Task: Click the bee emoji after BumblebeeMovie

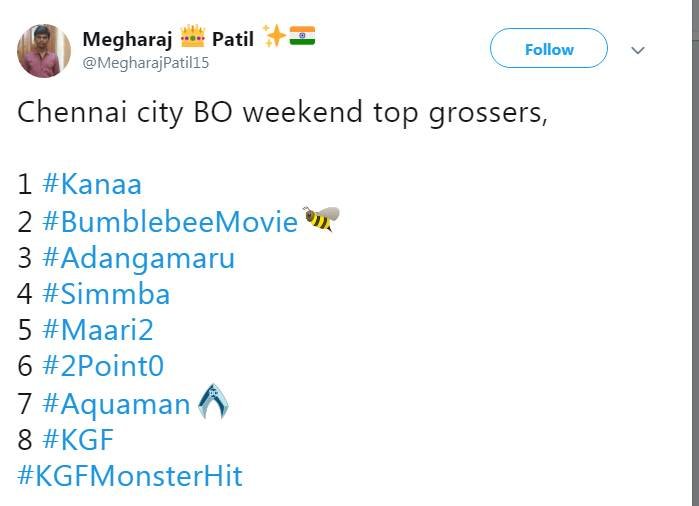Action: tap(321, 219)
